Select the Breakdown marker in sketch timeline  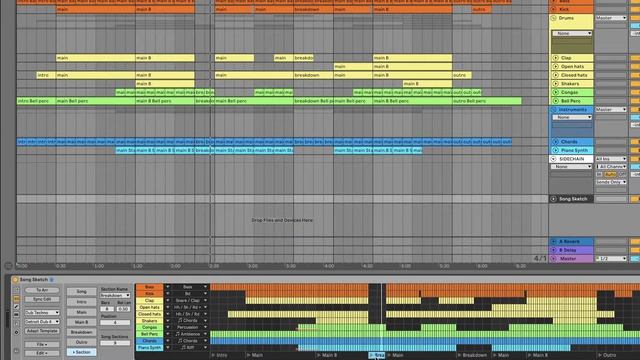[x=473, y=355]
